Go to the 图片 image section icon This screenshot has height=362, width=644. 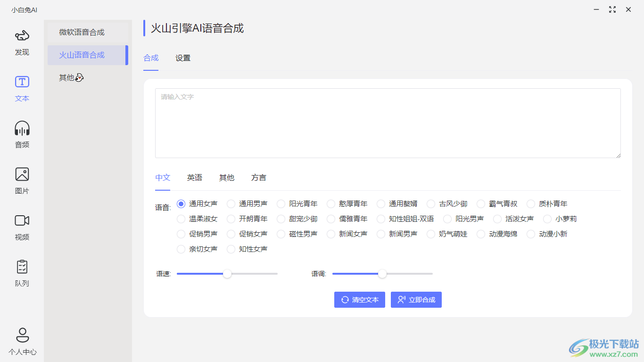coord(22,174)
